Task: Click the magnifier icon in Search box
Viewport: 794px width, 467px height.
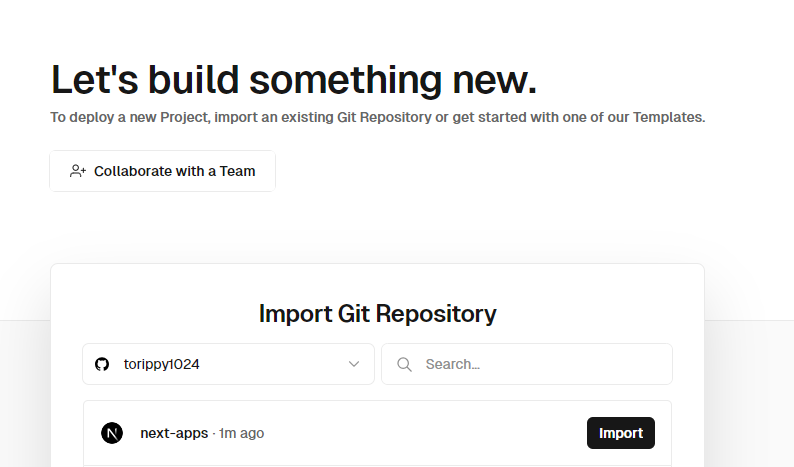Action: coord(404,364)
